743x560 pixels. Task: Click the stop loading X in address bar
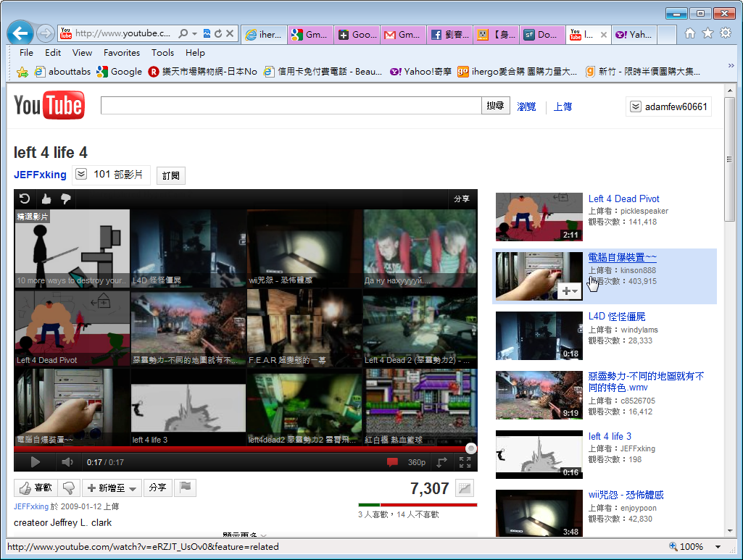pos(229,33)
